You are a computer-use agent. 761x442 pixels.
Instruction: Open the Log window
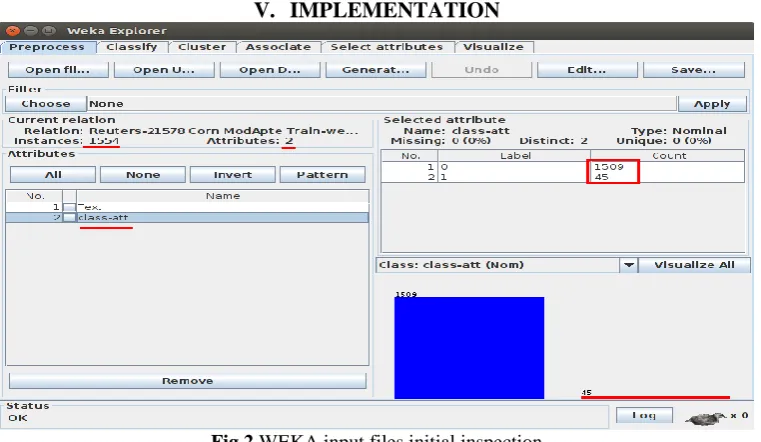click(644, 415)
